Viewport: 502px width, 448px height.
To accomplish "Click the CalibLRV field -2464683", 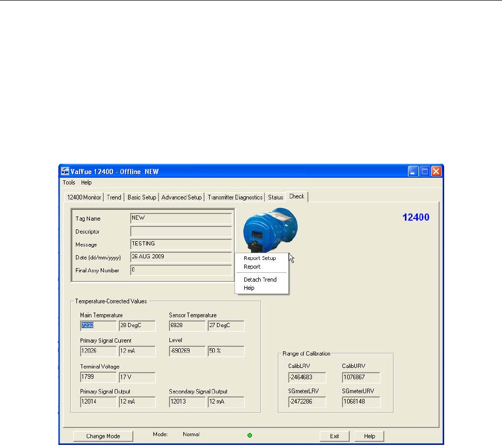I will (x=307, y=377).
